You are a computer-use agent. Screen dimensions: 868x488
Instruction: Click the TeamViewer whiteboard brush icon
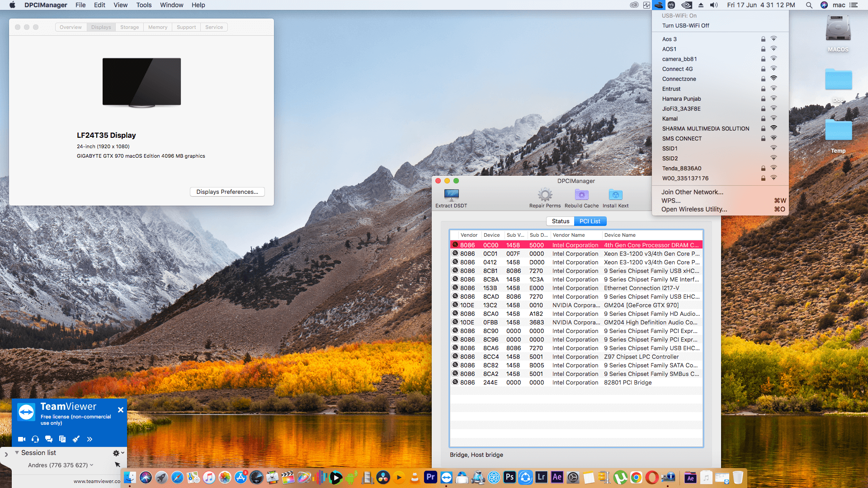pyautogui.click(x=76, y=439)
